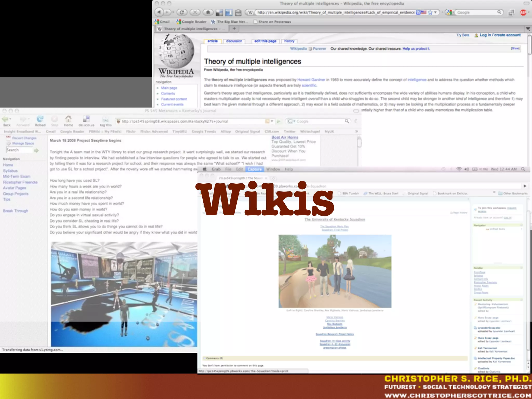Screen dimensions: 532x399
Task: Click the del.icio.us toolbar icon
Action: (x=86, y=119)
